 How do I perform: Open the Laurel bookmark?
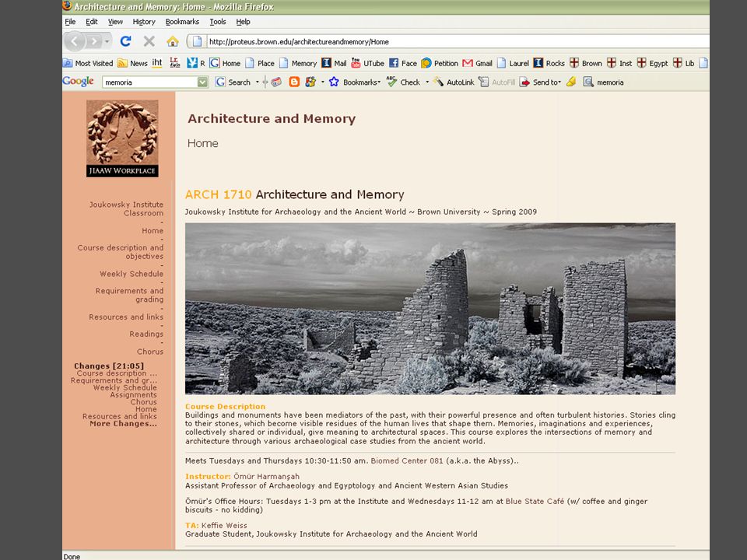click(513, 63)
